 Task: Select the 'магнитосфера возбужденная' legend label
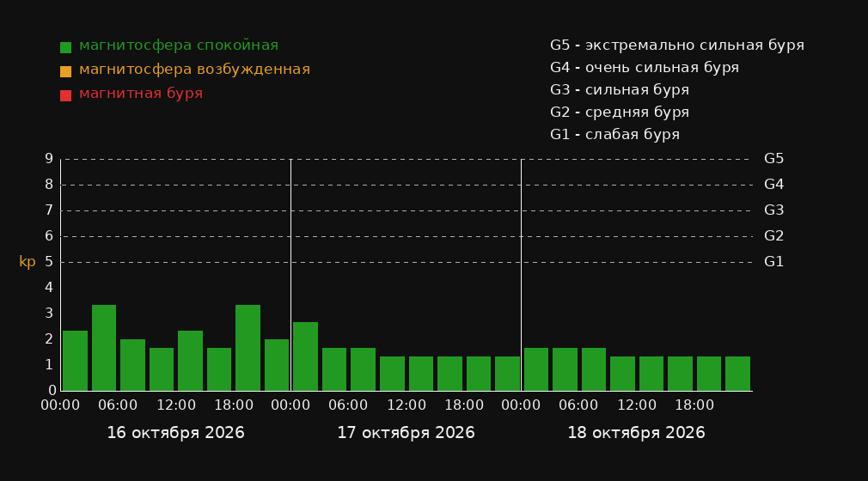[195, 70]
